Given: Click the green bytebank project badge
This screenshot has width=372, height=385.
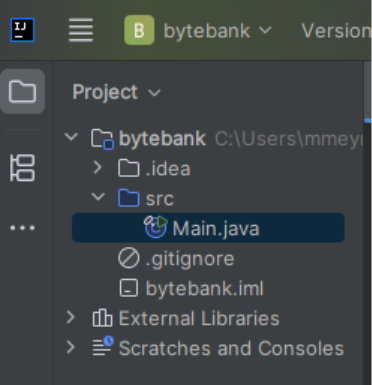Looking at the screenshot, I should 139,30.
